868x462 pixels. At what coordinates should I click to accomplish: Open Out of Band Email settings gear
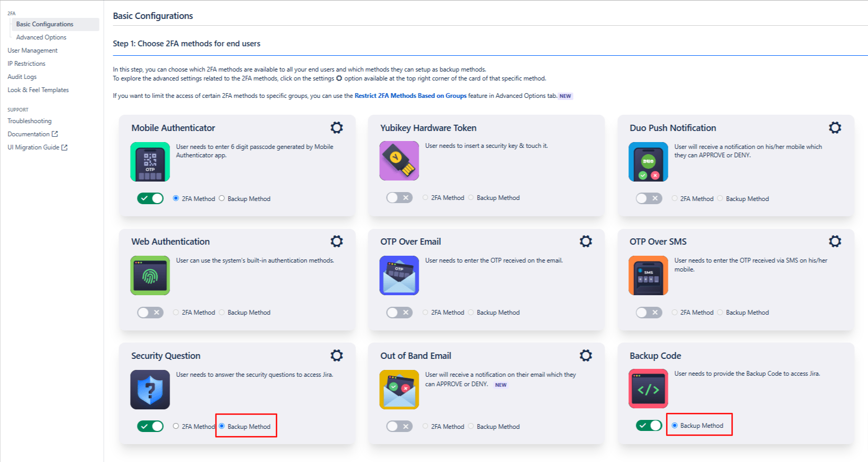click(x=586, y=356)
